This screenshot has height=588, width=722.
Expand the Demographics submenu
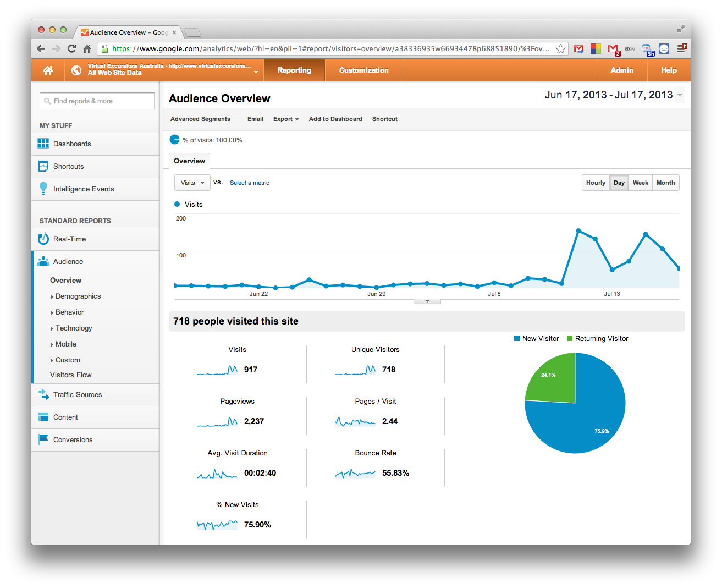(78, 296)
